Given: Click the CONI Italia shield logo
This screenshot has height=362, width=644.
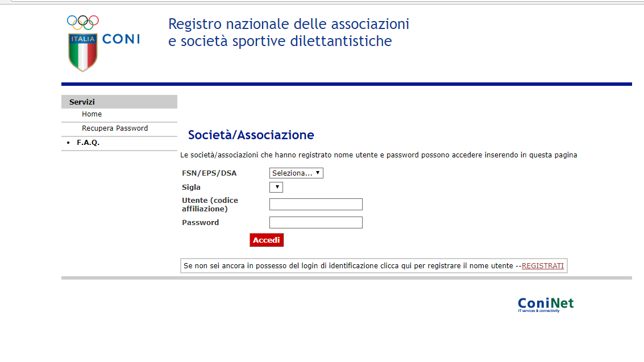Looking at the screenshot, I should pos(82,52).
